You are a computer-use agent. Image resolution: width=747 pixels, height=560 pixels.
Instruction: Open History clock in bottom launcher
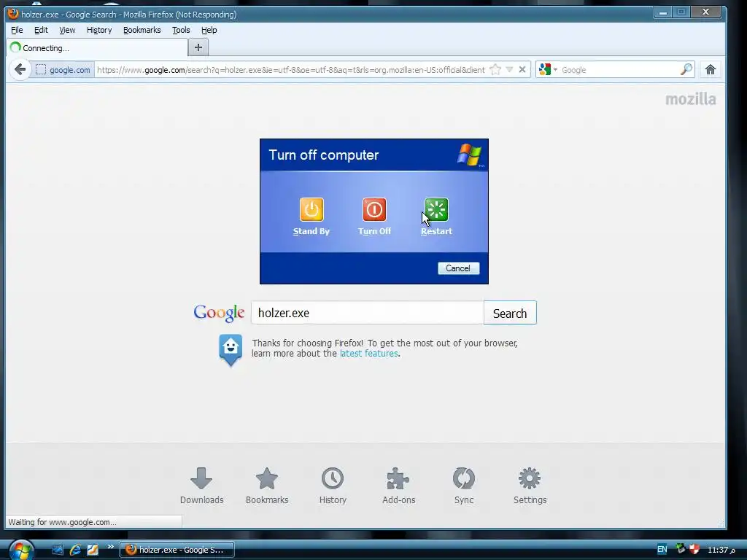pos(333,486)
